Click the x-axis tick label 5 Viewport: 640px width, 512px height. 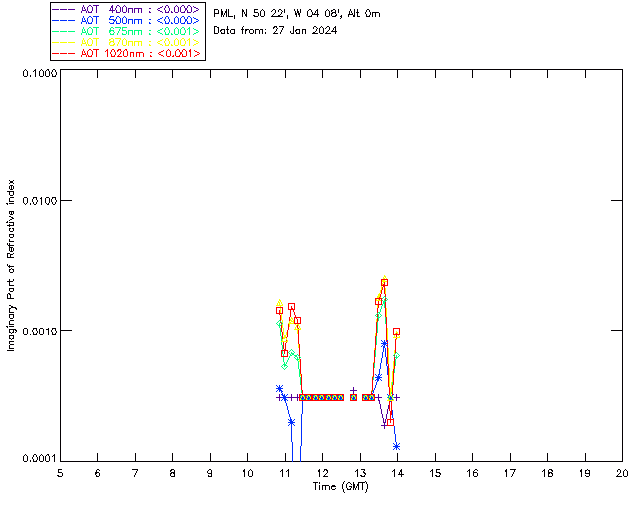tap(60, 473)
